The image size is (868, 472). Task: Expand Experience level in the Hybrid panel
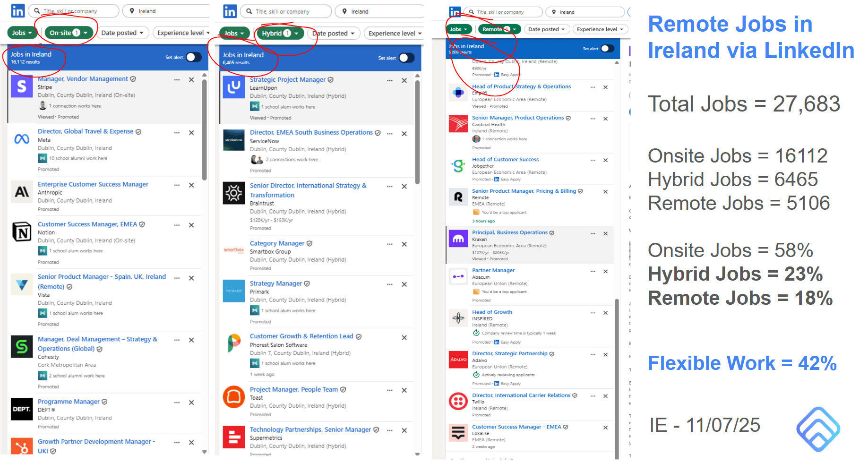394,33
